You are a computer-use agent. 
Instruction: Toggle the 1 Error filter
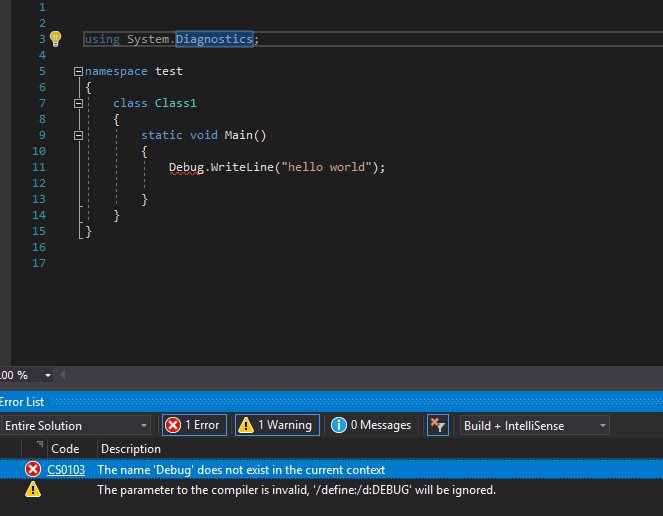[194, 425]
